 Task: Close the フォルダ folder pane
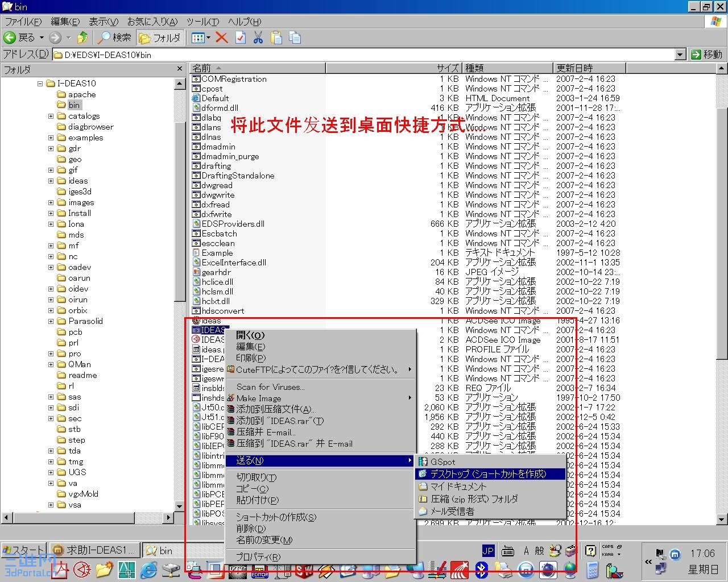point(180,69)
